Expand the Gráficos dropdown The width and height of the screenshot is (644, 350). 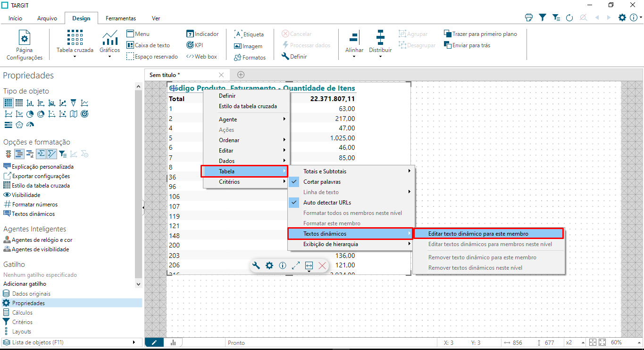pos(110,57)
